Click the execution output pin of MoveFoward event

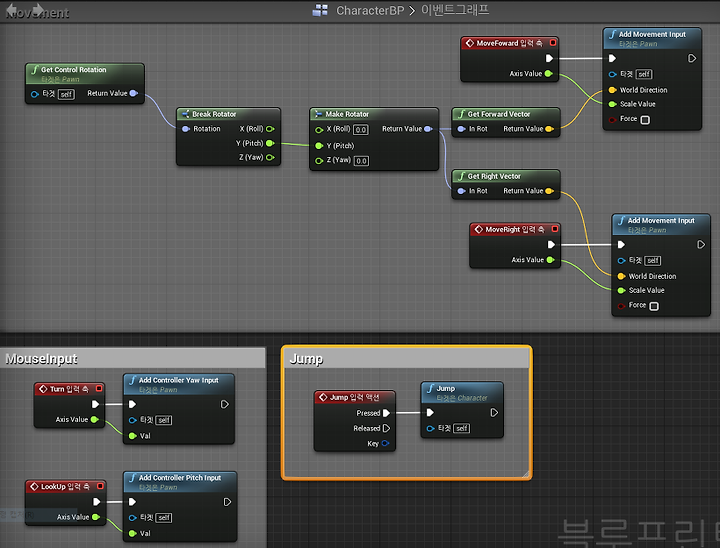pyautogui.click(x=549, y=58)
